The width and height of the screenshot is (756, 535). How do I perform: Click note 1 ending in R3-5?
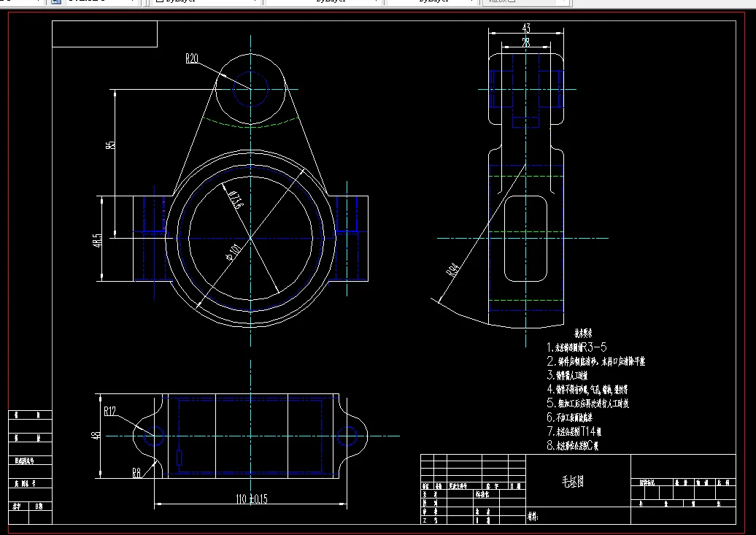tap(576, 347)
